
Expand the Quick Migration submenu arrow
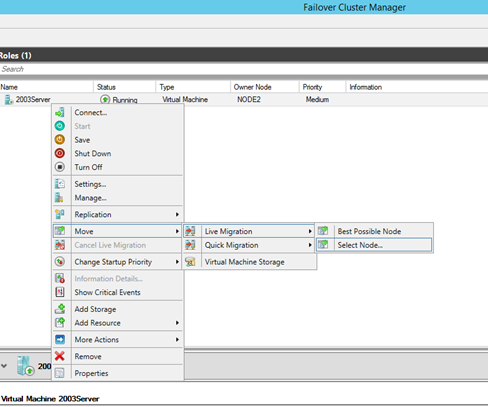[x=310, y=245]
